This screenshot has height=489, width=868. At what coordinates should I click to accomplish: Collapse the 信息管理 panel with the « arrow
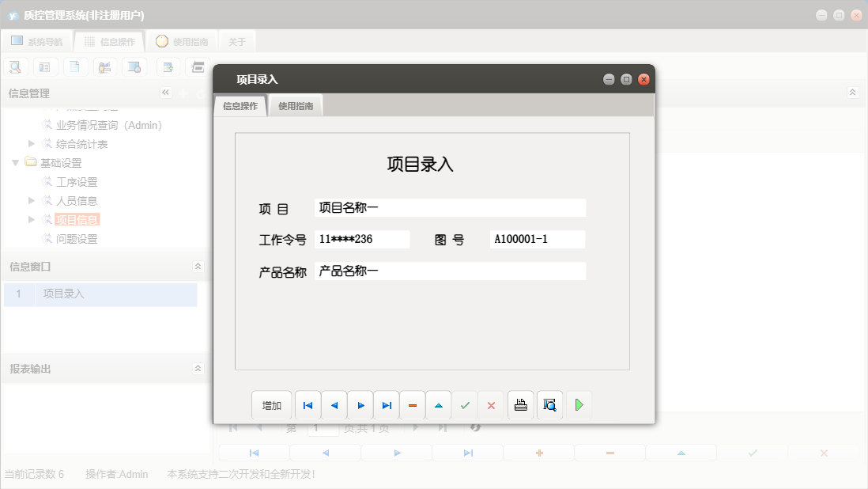(x=165, y=92)
